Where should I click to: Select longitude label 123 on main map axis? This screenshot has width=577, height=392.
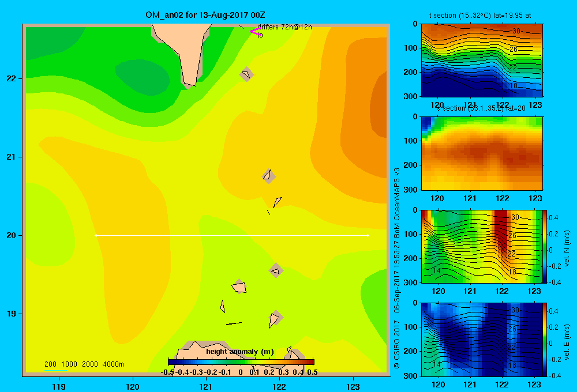pos(353,386)
